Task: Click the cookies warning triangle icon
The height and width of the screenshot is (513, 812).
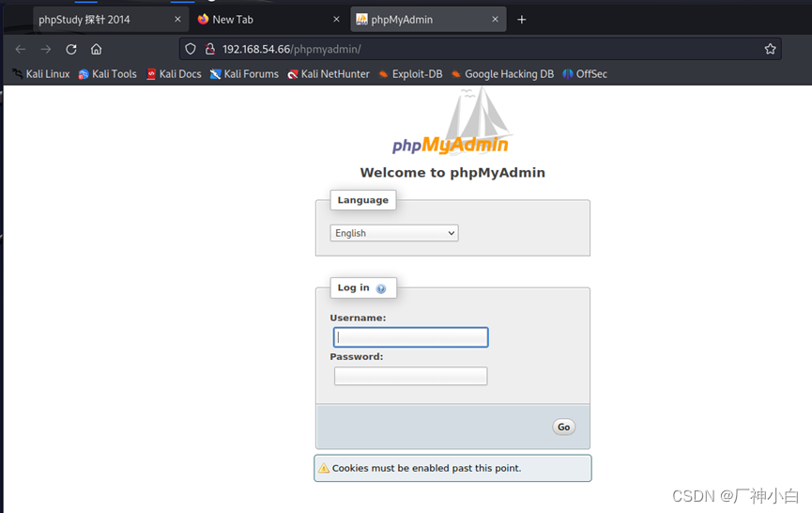Action: 324,469
